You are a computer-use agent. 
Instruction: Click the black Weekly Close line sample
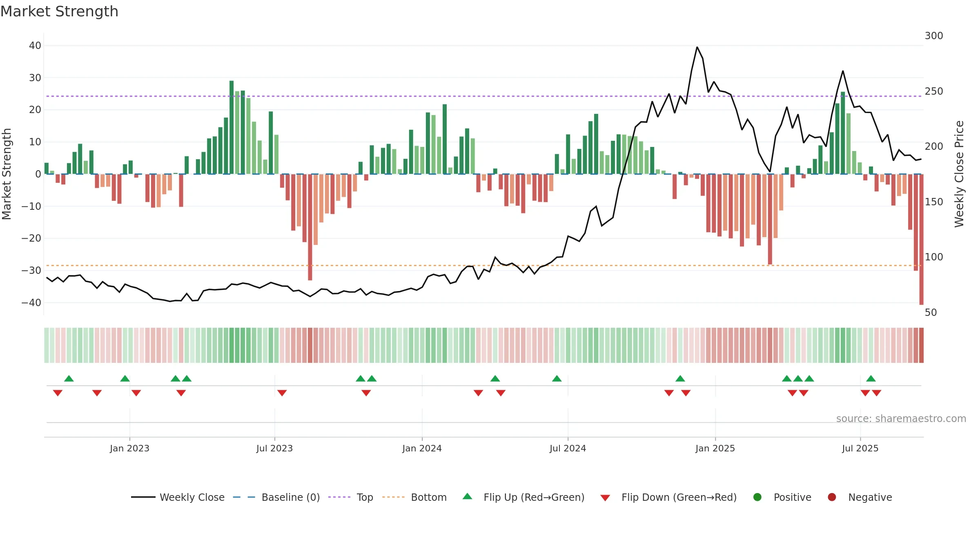tap(143, 497)
